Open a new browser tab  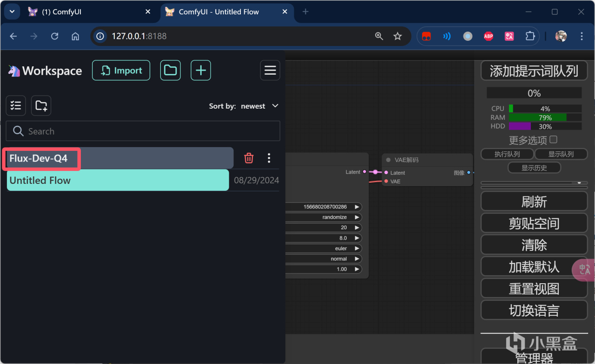(305, 12)
